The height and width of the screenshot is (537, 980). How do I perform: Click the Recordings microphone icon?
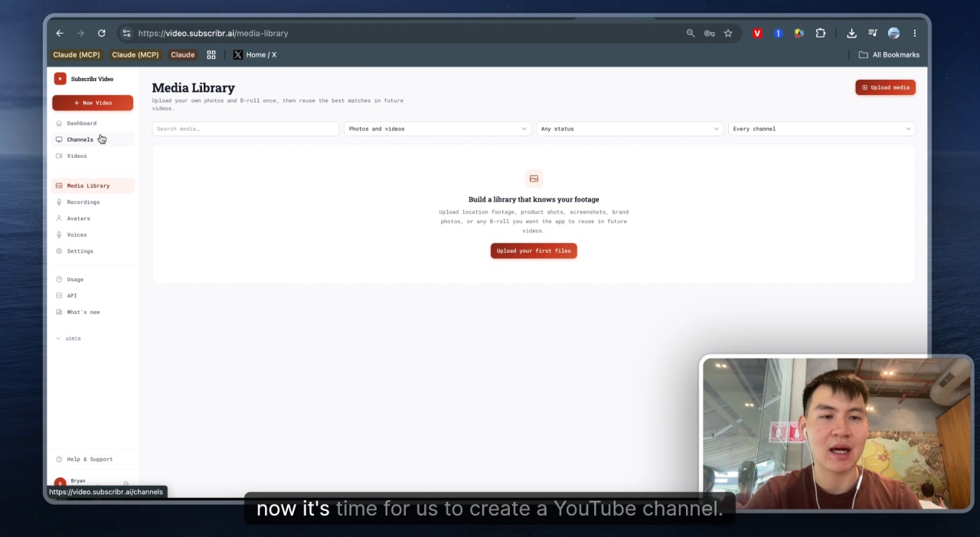pos(59,202)
